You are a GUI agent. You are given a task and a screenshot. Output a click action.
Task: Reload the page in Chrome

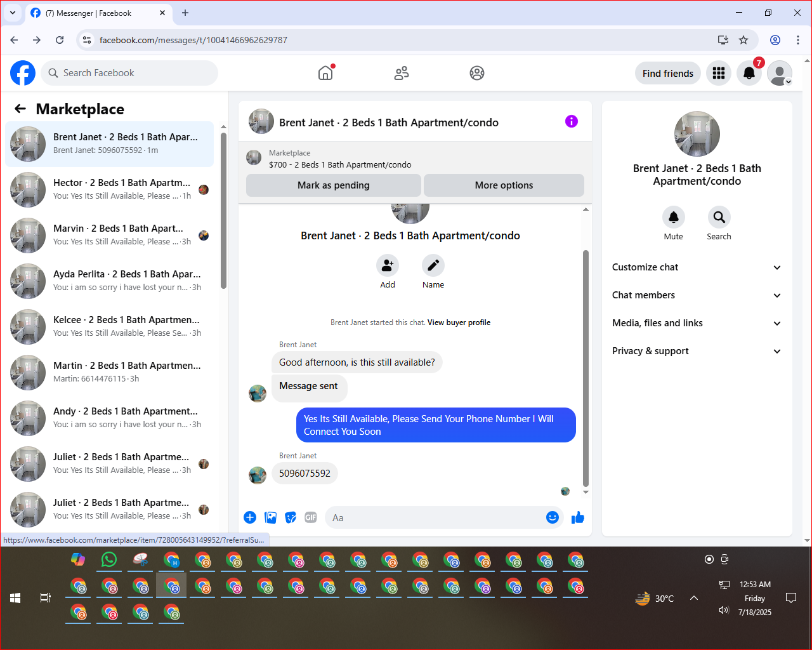click(60, 40)
